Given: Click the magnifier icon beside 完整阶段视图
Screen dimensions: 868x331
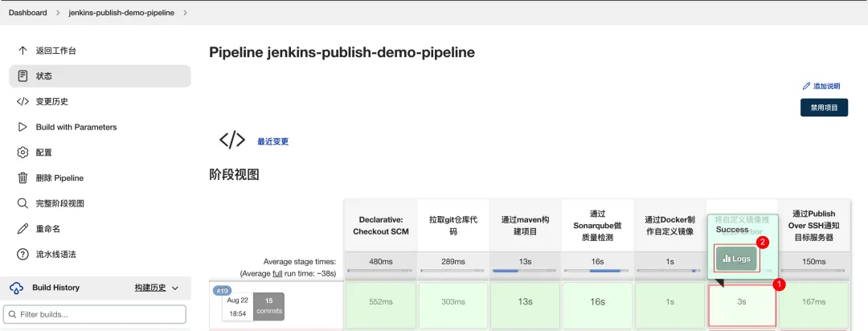Looking at the screenshot, I should tap(23, 203).
